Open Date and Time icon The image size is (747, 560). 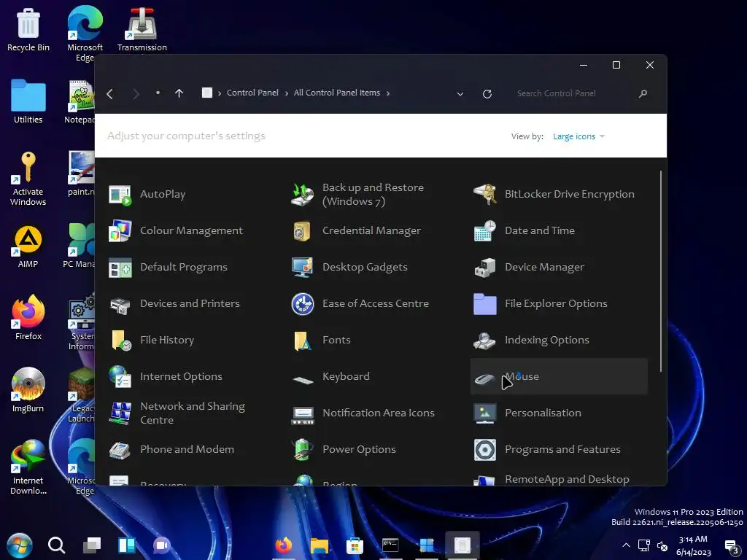coord(485,231)
